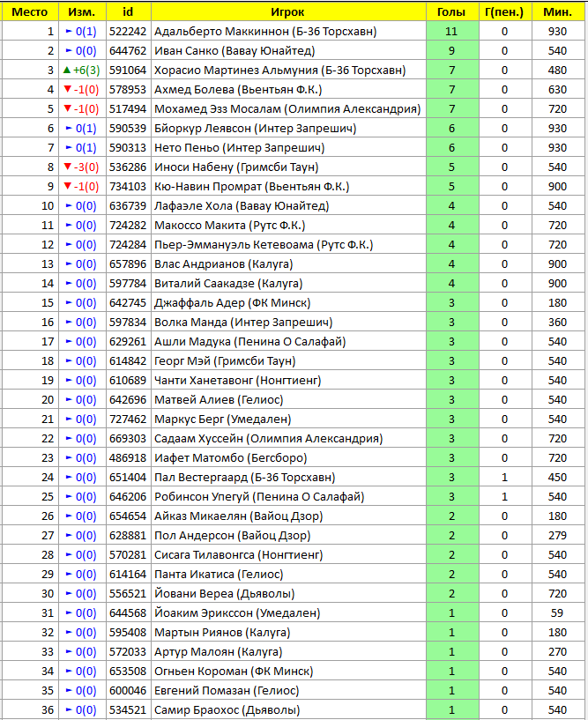Click player name Бйоркур Леявсон
Viewport: 588px width, 720px height.
[x=203, y=129]
